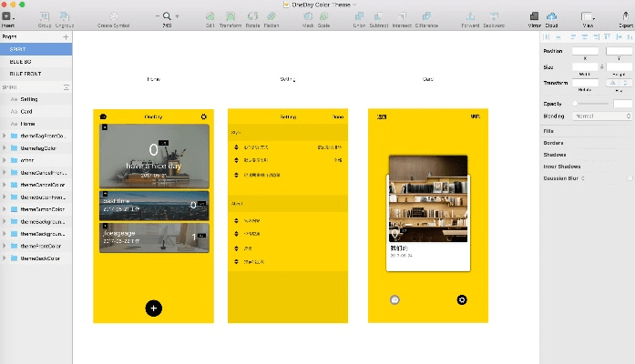Screen dimensions: 635x364
Task: Expand the themeTagColor layer group
Action: [5, 147]
